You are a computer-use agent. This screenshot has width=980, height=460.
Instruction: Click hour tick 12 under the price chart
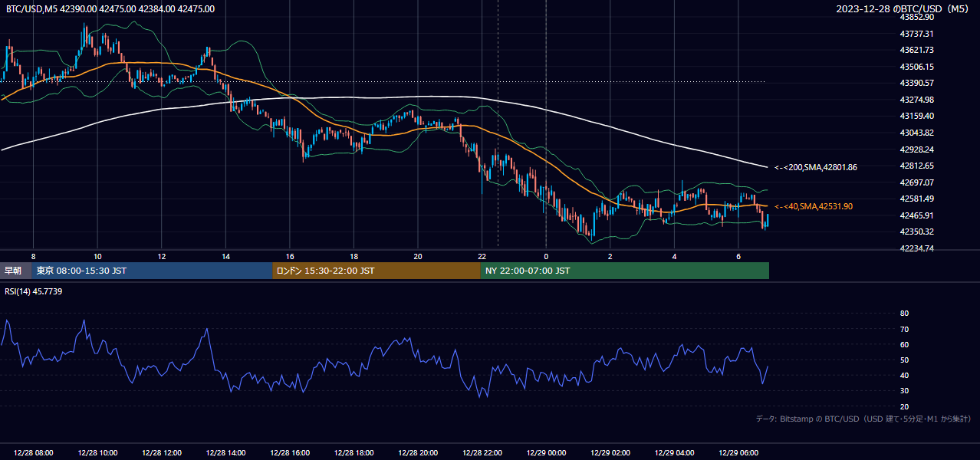tap(162, 256)
